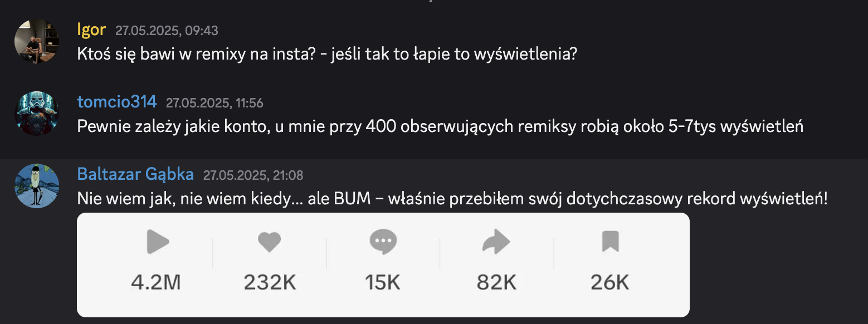Click the 4.2M views count
Viewport: 868px width, 324px height.
(x=156, y=283)
